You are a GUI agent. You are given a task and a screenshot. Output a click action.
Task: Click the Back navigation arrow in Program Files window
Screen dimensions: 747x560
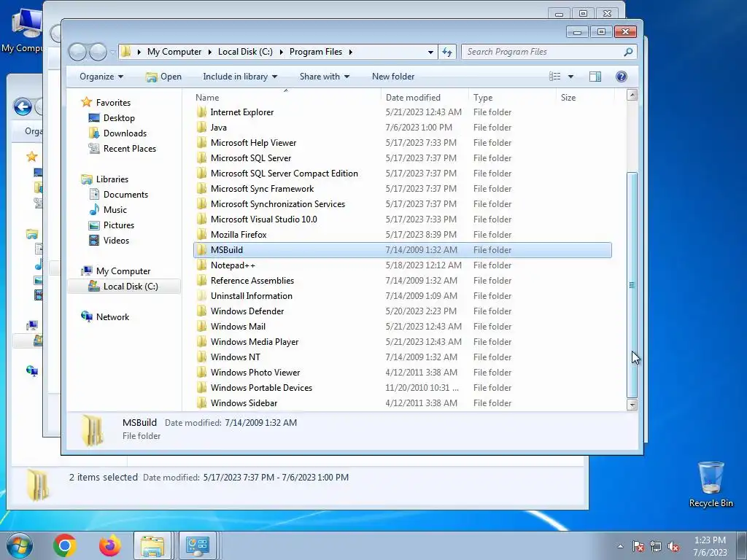(77, 52)
